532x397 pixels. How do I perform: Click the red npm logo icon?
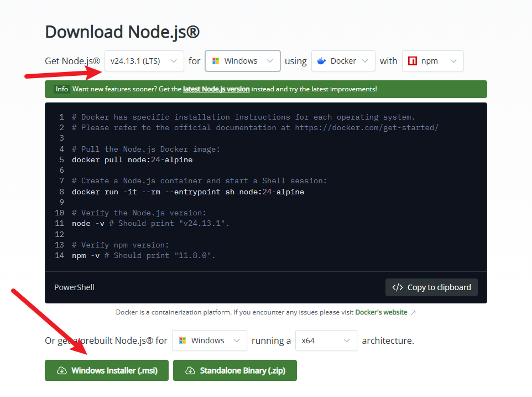(x=412, y=61)
